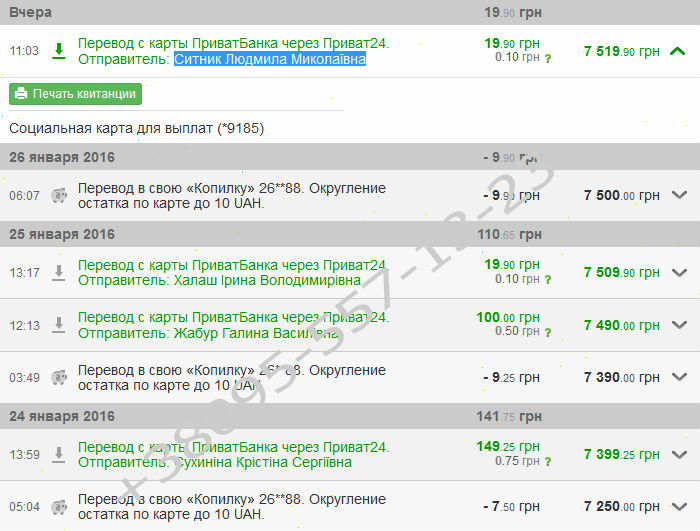Click the help icon next to 0.75 грн
Image resolution: width=700 pixels, height=531 pixels.
[548, 461]
